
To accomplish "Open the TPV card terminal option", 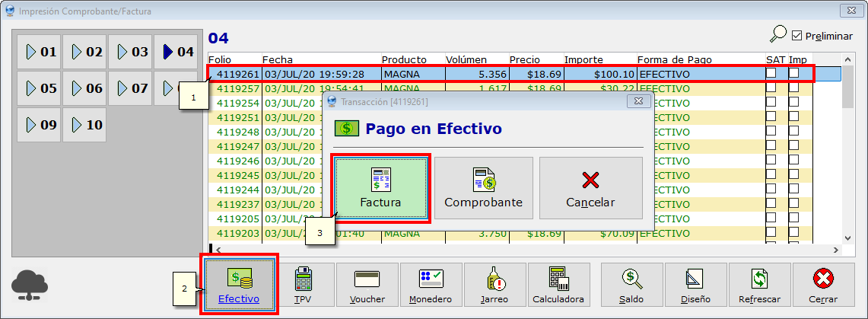I will (x=304, y=285).
